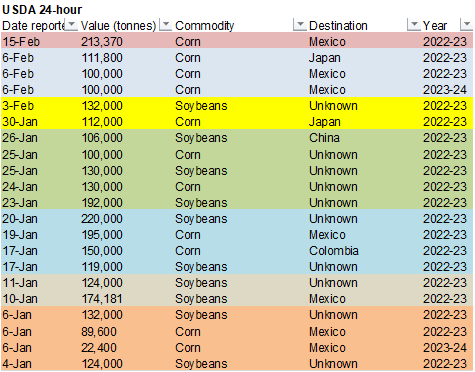The width and height of the screenshot is (475, 372).
Task: Click the 112,000 value in 30-Jan row
Action: tap(102, 122)
